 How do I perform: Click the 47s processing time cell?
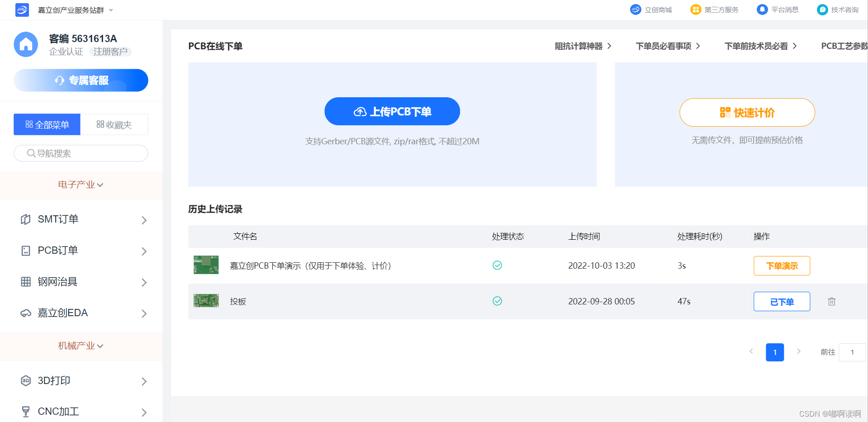pyautogui.click(x=684, y=301)
